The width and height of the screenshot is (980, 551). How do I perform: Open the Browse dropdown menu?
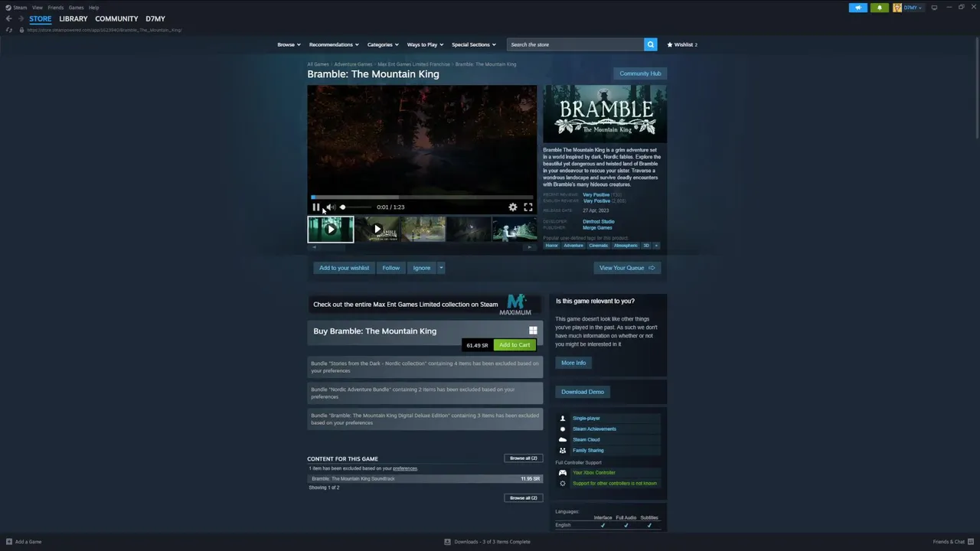click(x=289, y=44)
